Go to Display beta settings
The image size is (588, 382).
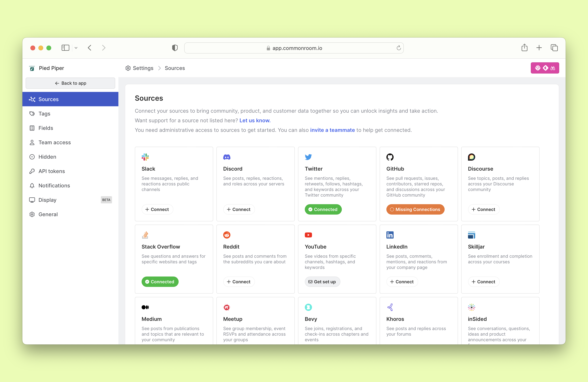[47, 200]
